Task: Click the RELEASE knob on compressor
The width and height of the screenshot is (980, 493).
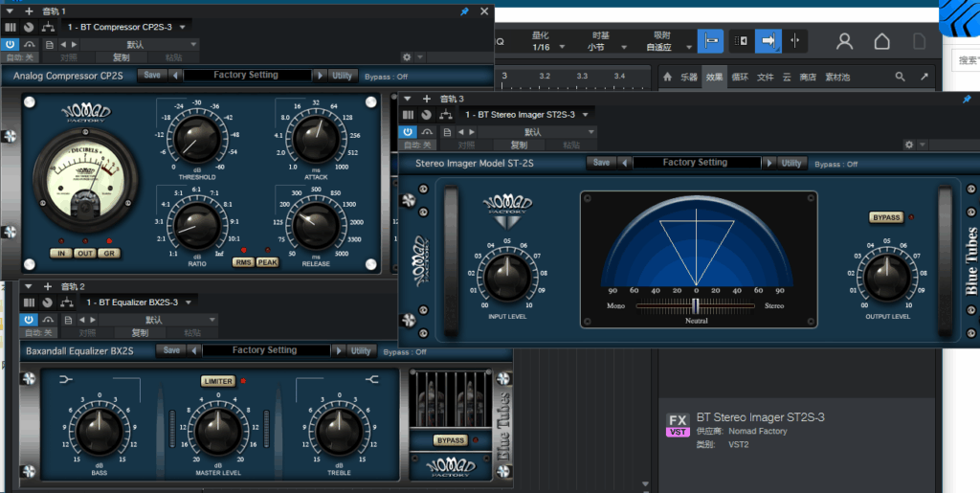Action: point(316,226)
